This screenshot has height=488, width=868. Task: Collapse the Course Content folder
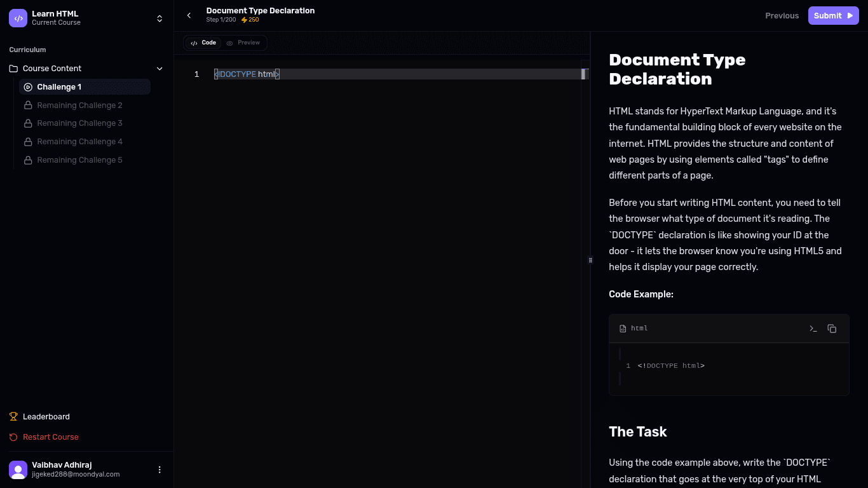159,69
